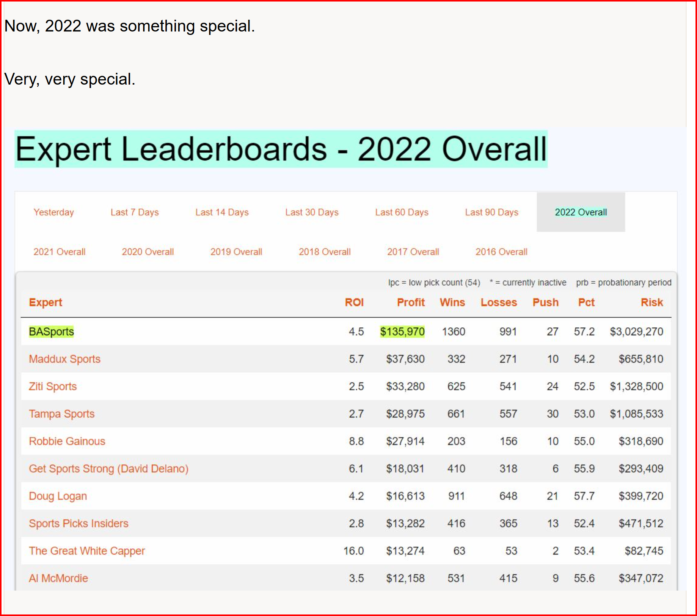Open the 2019 Overall leaderboard
Viewport: 697px width, 616px height.
[x=236, y=252]
